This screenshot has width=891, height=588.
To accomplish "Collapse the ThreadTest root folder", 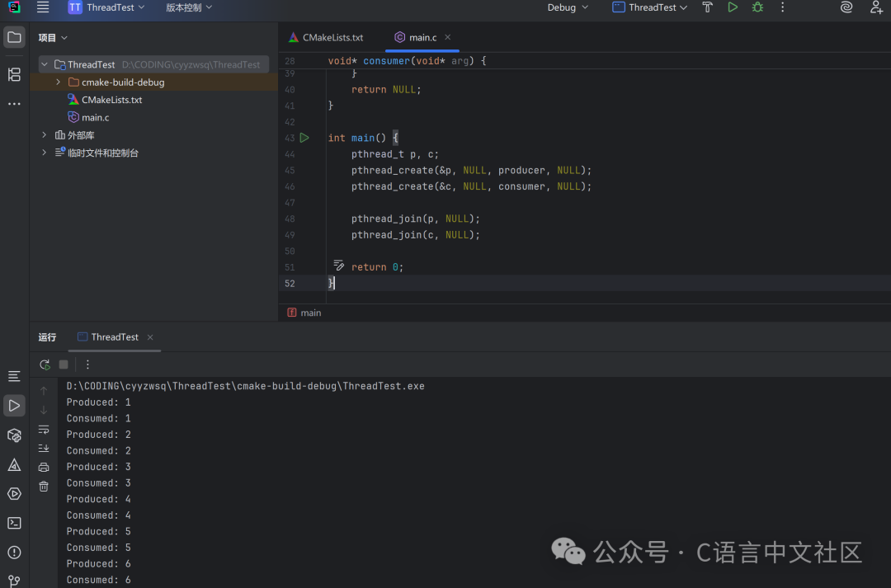I will point(45,64).
